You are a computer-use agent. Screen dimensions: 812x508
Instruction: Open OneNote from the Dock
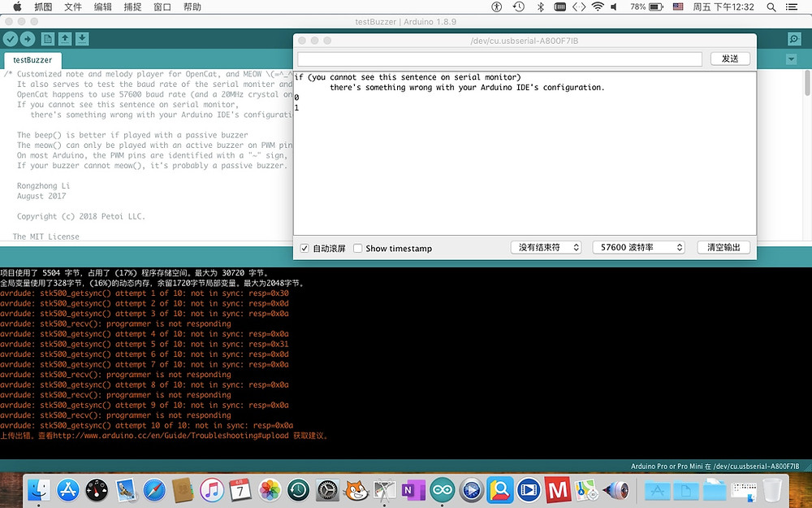(413, 490)
